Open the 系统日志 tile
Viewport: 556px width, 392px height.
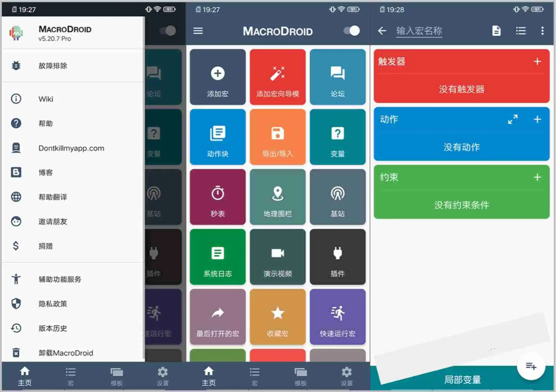pos(218,257)
